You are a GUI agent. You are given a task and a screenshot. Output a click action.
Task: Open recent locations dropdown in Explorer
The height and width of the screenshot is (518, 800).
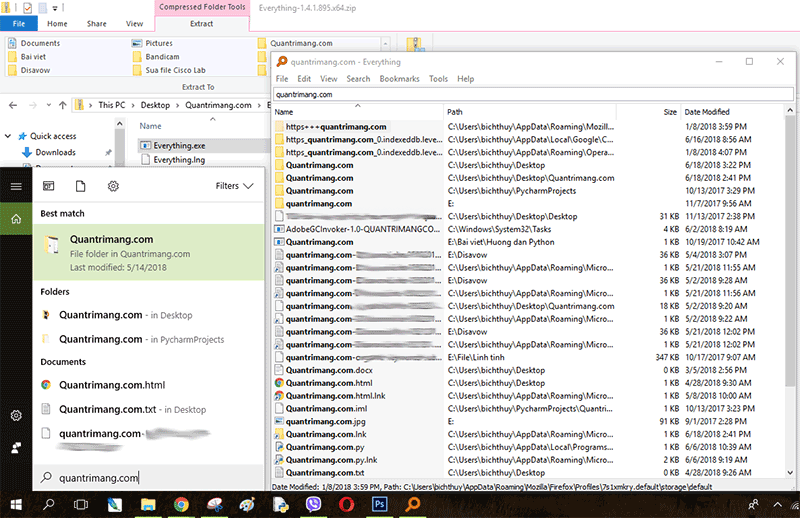point(48,105)
